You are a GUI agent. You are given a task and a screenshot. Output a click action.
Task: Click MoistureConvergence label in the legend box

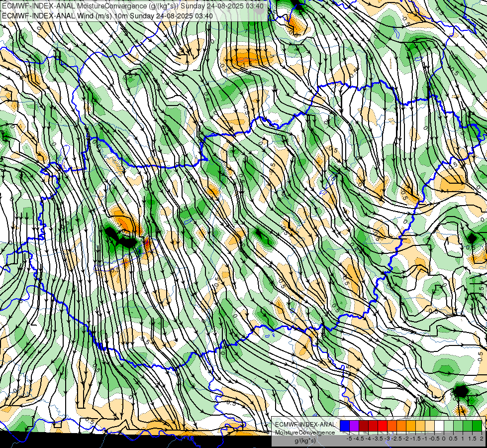click(305, 433)
